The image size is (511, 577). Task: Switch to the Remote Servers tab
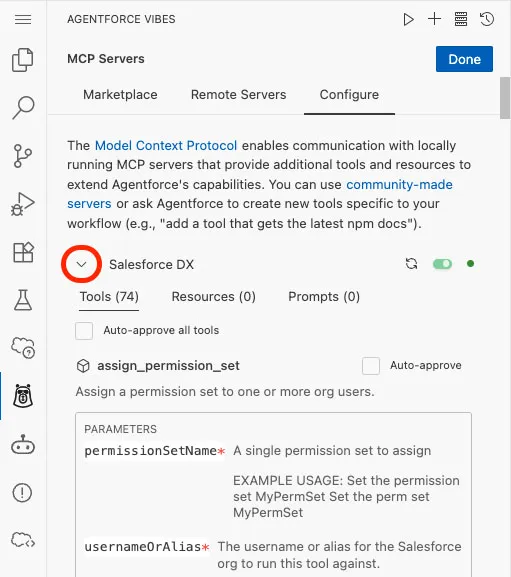pos(238,95)
